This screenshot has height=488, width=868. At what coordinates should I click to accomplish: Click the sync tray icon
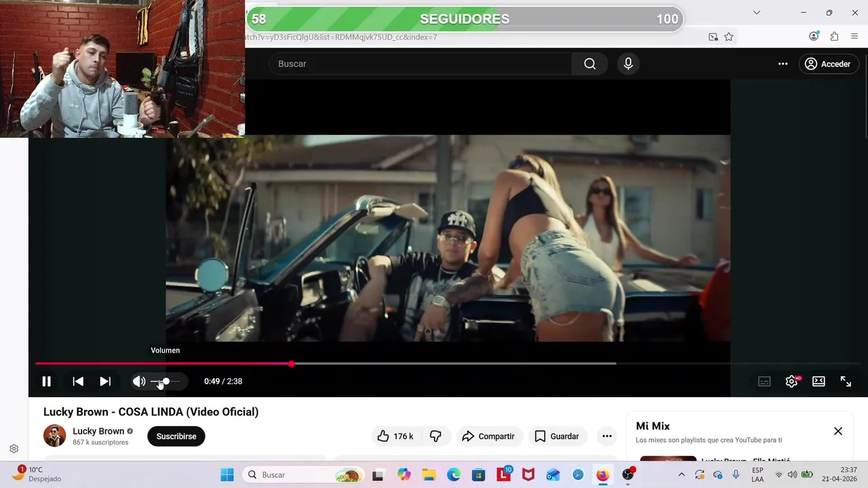(x=700, y=475)
